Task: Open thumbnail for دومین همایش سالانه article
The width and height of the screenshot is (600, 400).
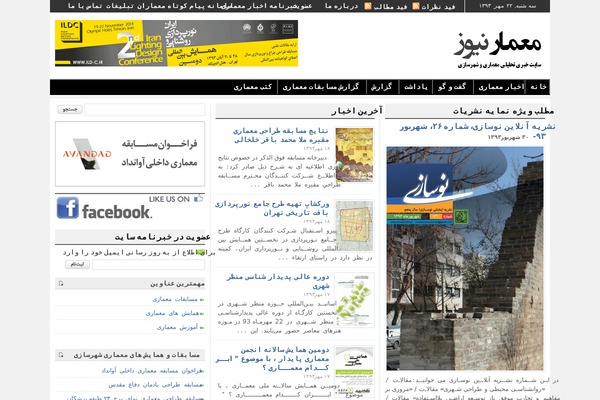Action: pyautogui.click(x=354, y=372)
